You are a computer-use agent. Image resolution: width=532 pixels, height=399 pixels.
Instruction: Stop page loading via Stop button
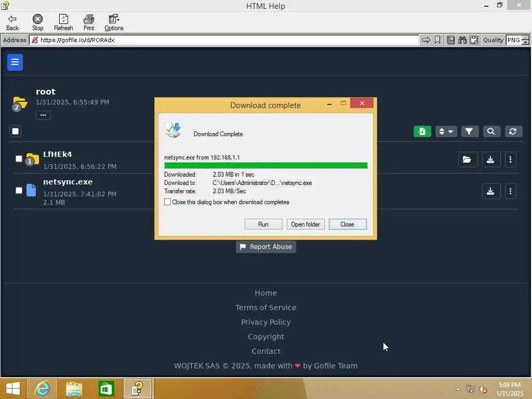[37, 23]
